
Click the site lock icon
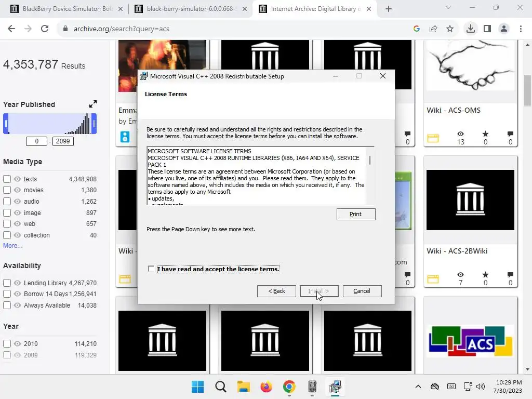pos(65,29)
